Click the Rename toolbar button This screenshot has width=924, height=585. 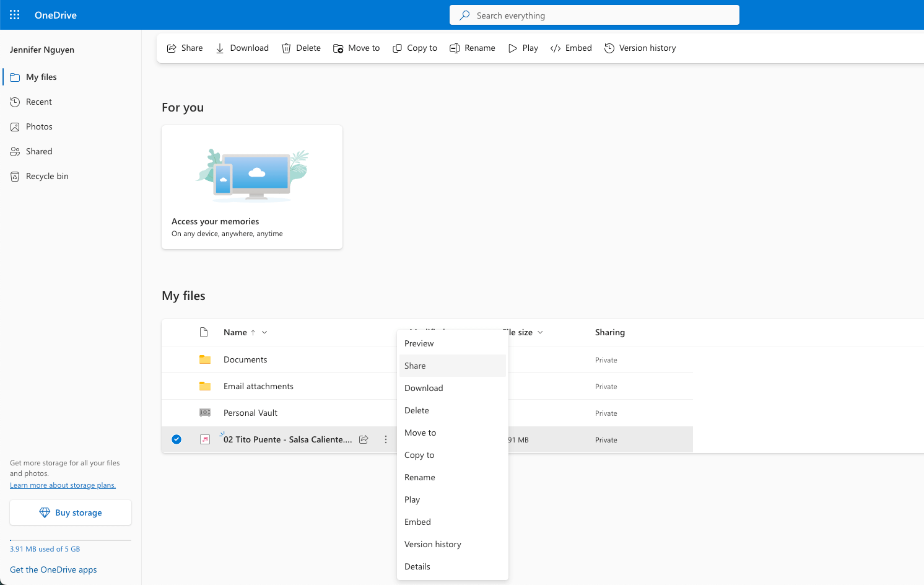coord(473,48)
